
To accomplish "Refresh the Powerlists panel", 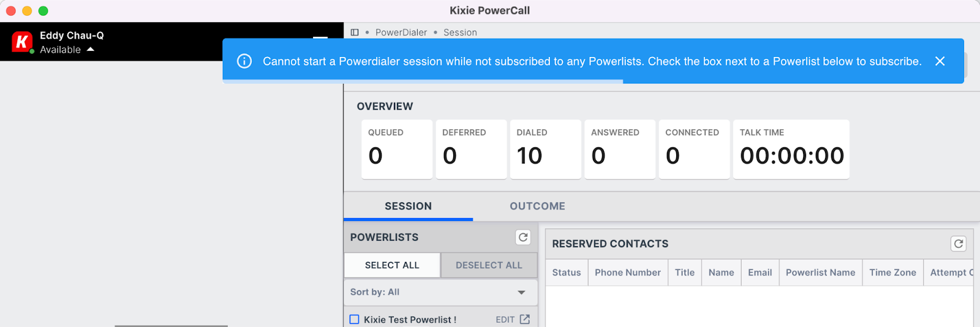I will tap(523, 237).
